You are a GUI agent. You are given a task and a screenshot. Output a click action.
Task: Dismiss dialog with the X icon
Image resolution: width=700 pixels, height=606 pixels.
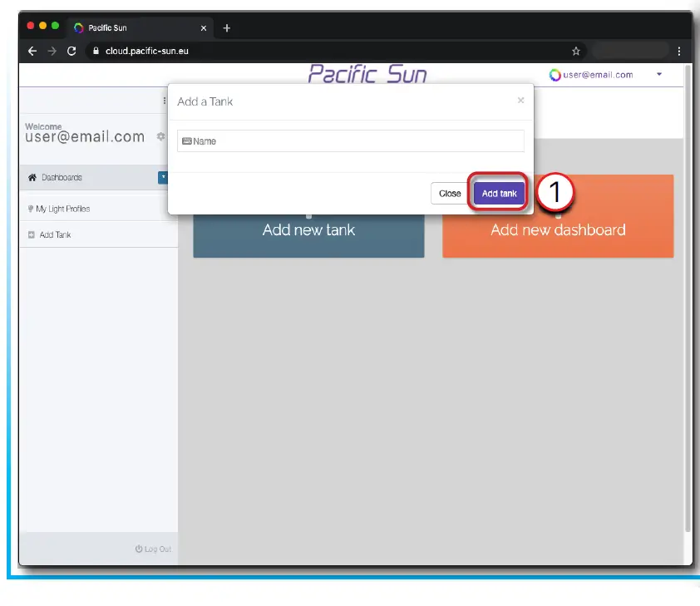click(x=520, y=101)
